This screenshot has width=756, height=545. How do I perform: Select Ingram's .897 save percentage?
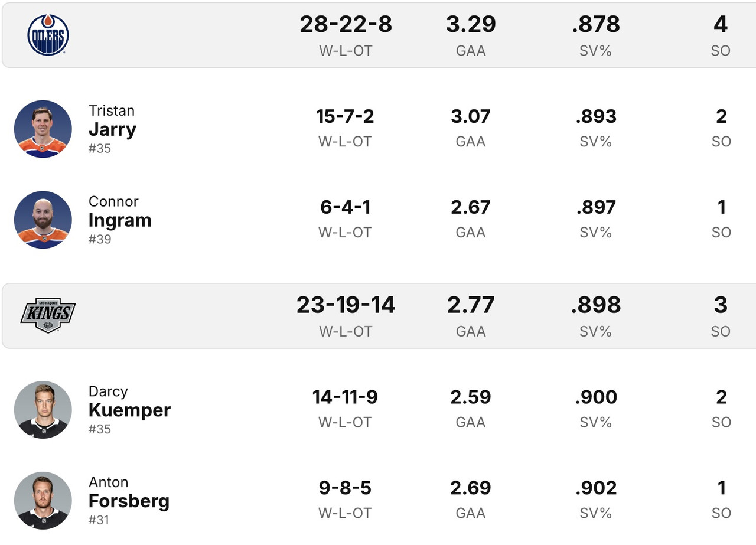click(596, 207)
